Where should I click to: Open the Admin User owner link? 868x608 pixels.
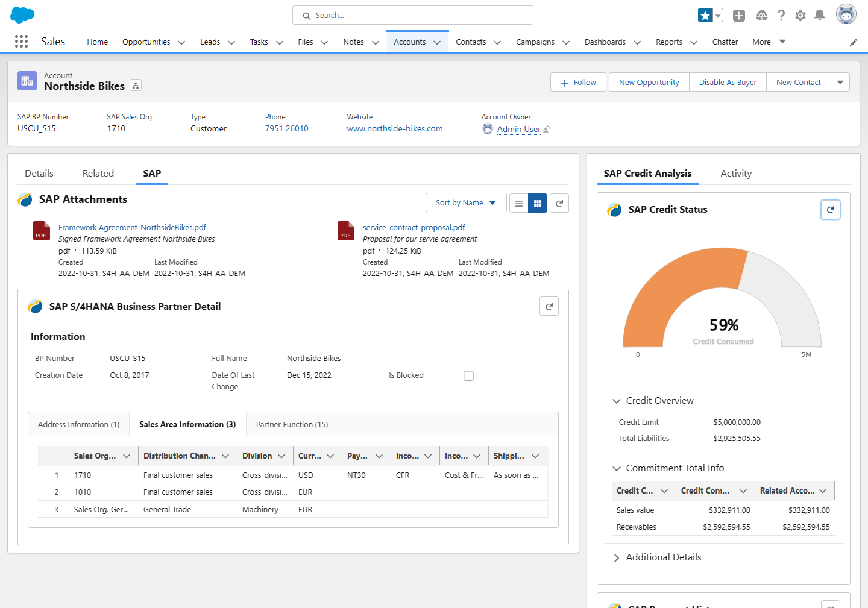(x=519, y=130)
